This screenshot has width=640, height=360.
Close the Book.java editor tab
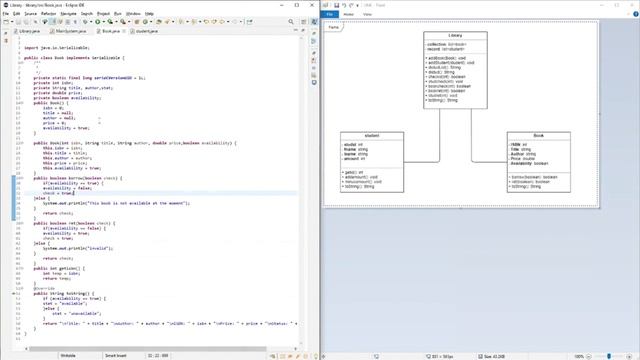[124, 31]
